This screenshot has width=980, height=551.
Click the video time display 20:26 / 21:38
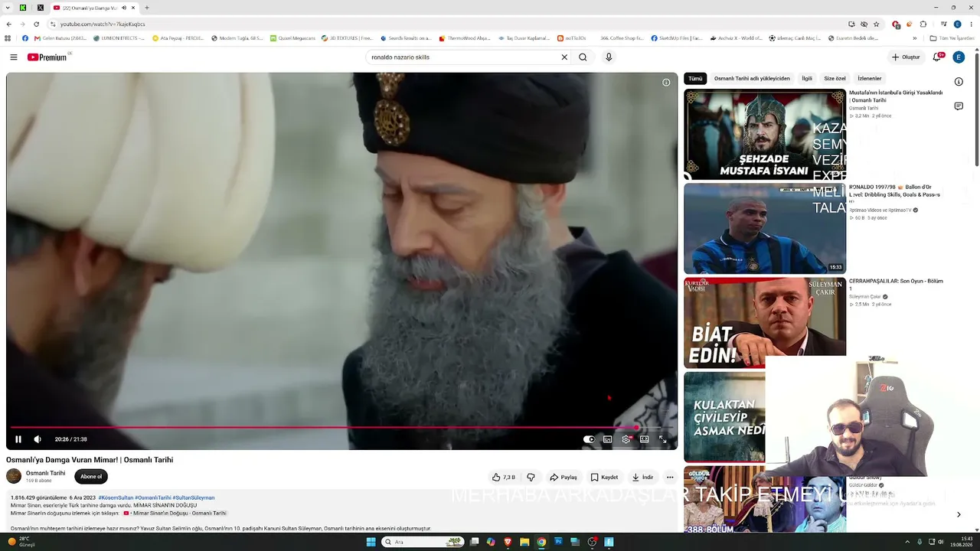(x=71, y=439)
